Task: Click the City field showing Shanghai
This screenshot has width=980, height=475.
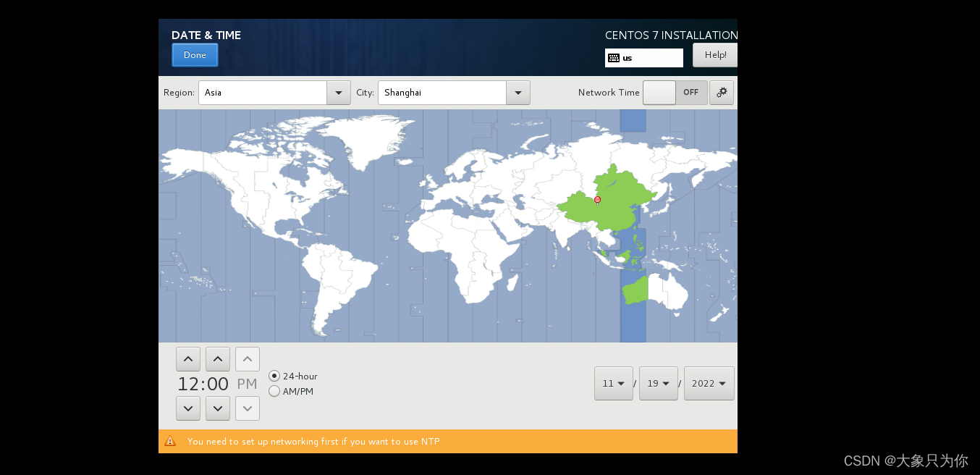Action: (442, 93)
